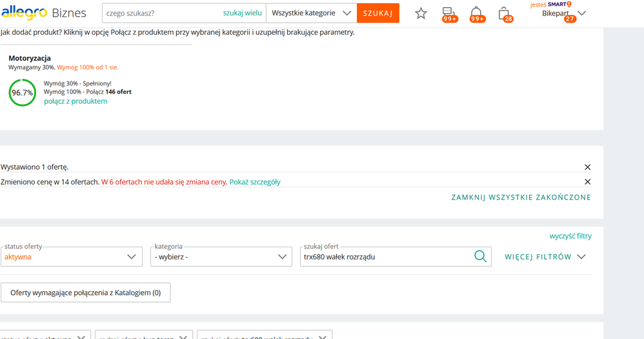The height and width of the screenshot is (339, 644).
Task: Click 'Zamknij wszystkie zakończone' link
Action: click(x=521, y=198)
